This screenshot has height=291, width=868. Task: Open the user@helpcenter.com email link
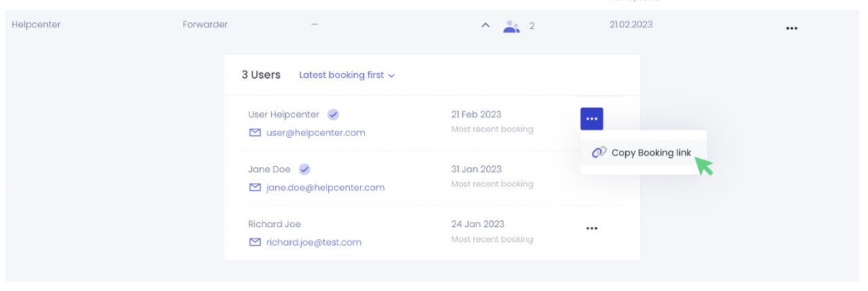(x=315, y=133)
